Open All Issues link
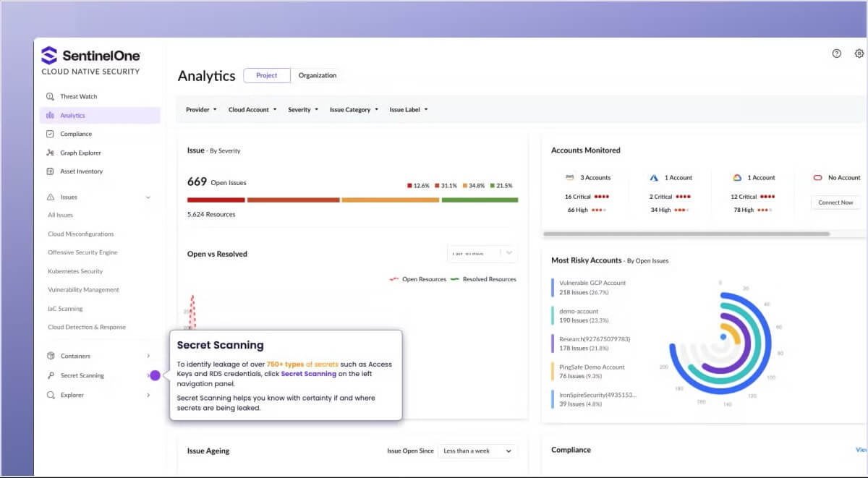Image resolution: width=868 pixels, height=478 pixels. click(61, 215)
